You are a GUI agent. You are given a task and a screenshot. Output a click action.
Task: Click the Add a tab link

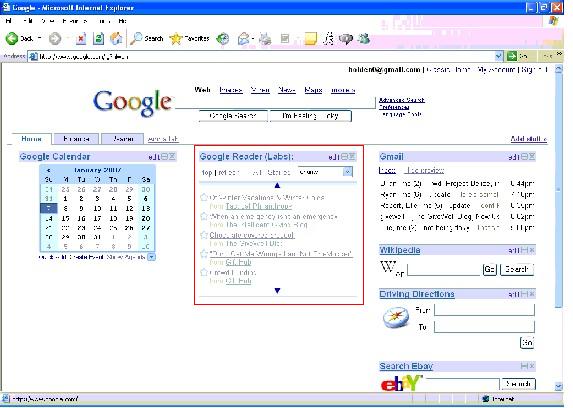coord(163,139)
